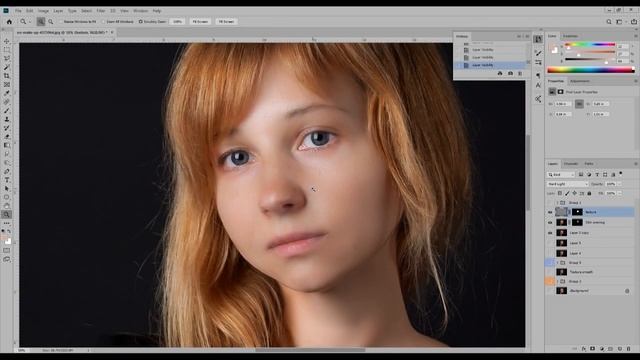Create new adjustment layer icon
640x360 pixels.
tap(602, 349)
